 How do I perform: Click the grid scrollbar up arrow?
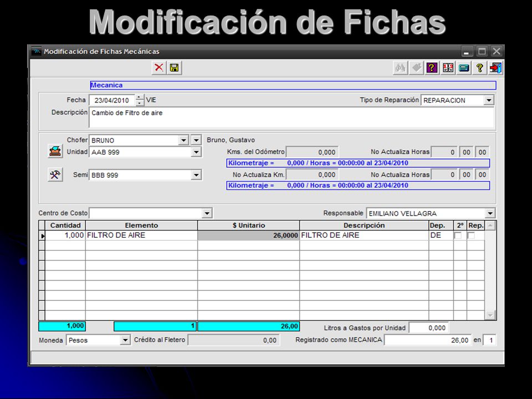click(490, 226)
